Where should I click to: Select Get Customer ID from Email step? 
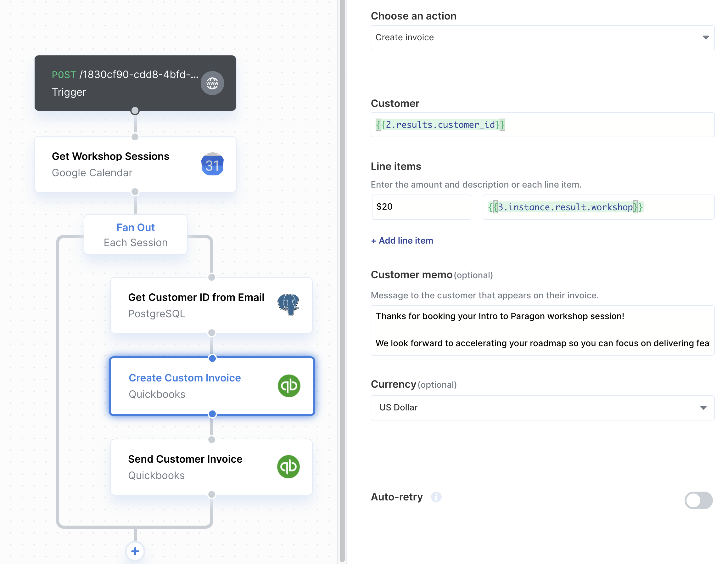click(211, 305)
